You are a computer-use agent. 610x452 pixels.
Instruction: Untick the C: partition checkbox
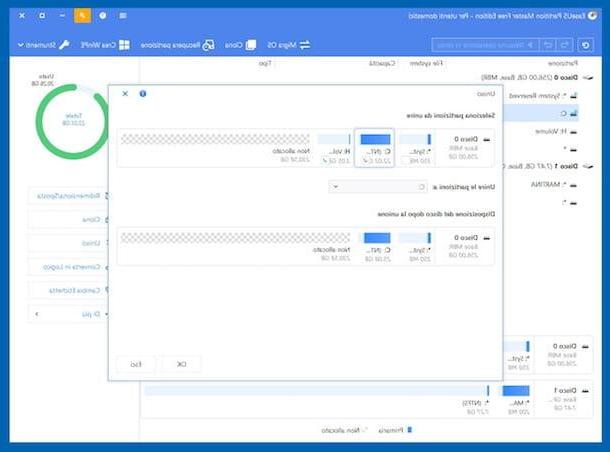coord(365,160)
